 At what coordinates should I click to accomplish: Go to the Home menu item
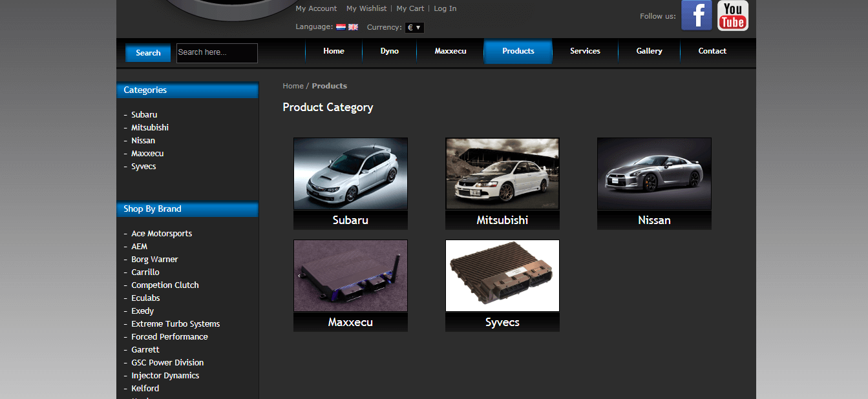pos(333,51)
